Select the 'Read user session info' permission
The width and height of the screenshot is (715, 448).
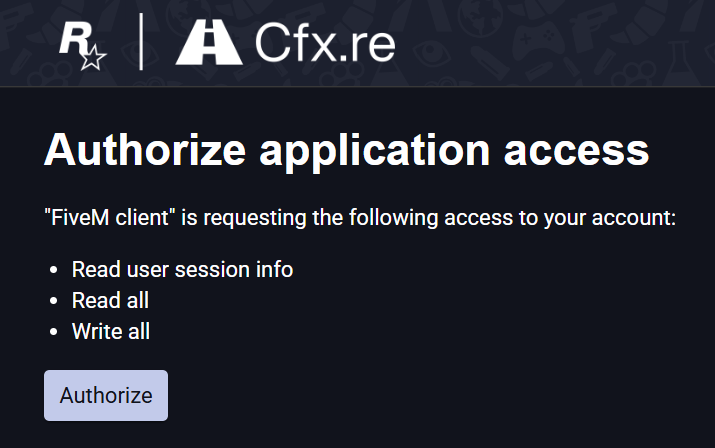tap(182, 269)
